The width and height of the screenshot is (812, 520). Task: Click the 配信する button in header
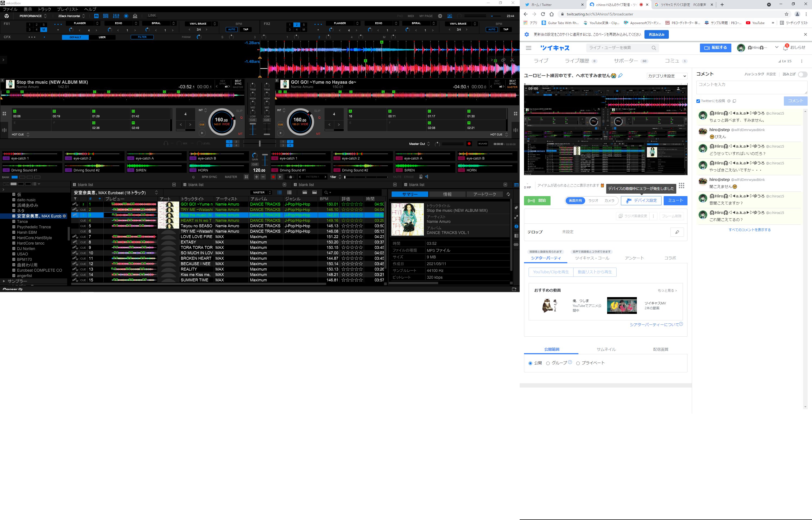[x=715, y=48]
